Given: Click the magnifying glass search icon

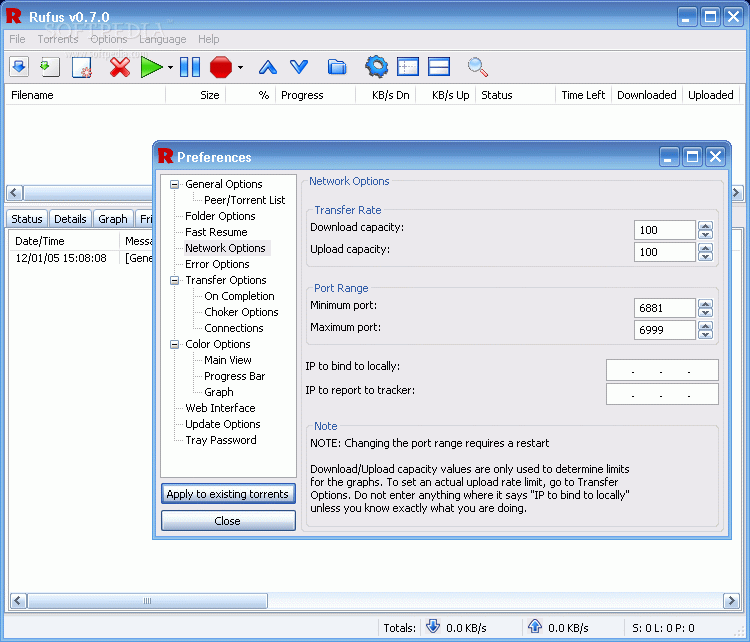Looking at the screenshot, I should tap(477, 66).
